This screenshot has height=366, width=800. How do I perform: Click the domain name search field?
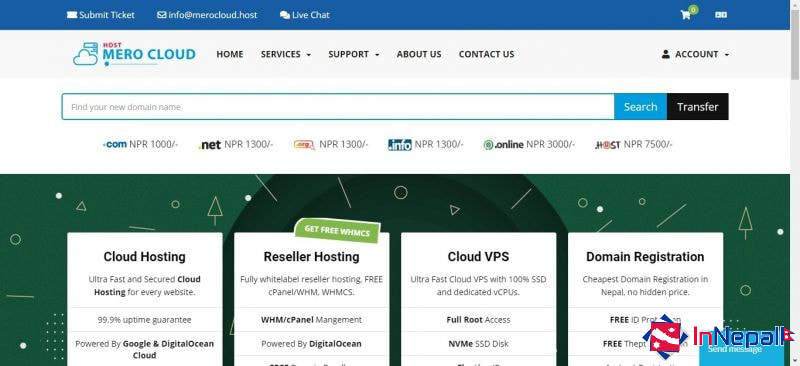click(338, 107)
